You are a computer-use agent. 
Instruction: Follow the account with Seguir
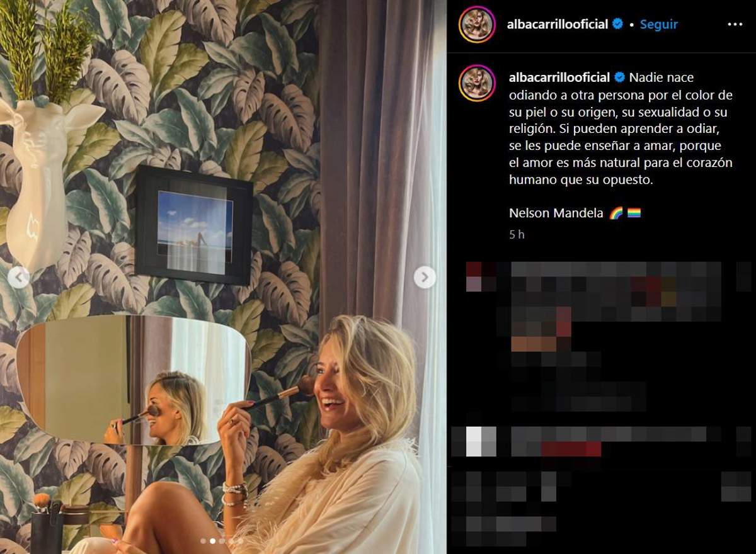(x=658, y=24)
